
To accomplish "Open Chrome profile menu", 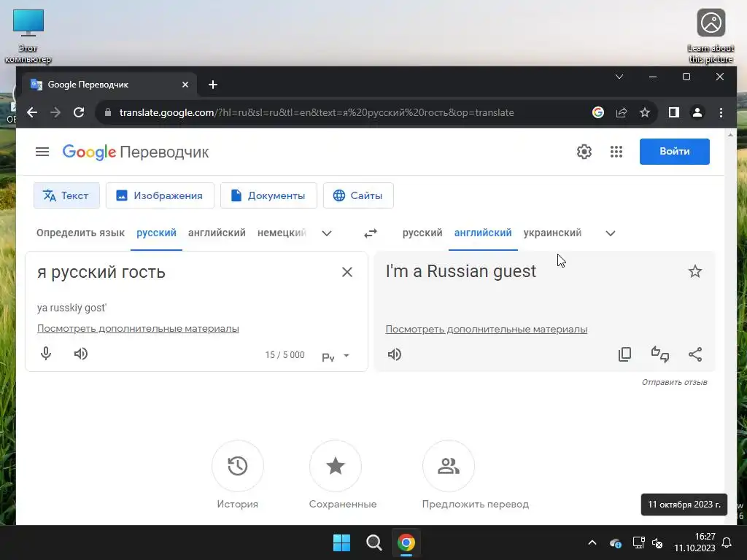I will pyautogui.click(x=697, y=112).
